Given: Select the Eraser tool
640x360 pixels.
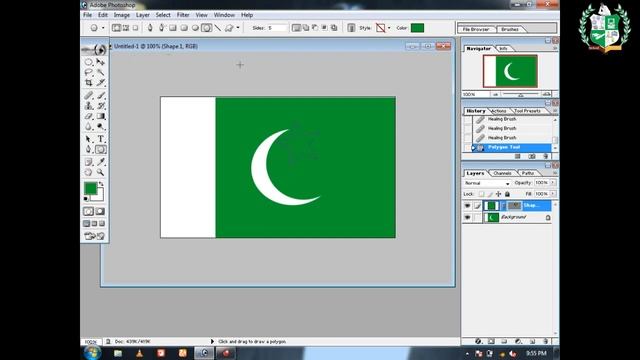Looking at the screenshot, I should [x=89, y=116].
